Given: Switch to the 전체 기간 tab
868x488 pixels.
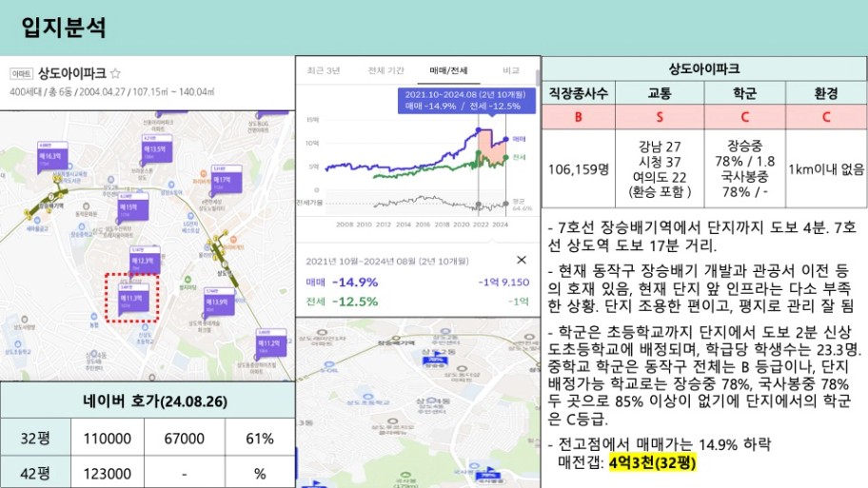Looking at the screenshot, I should point(386,70).
